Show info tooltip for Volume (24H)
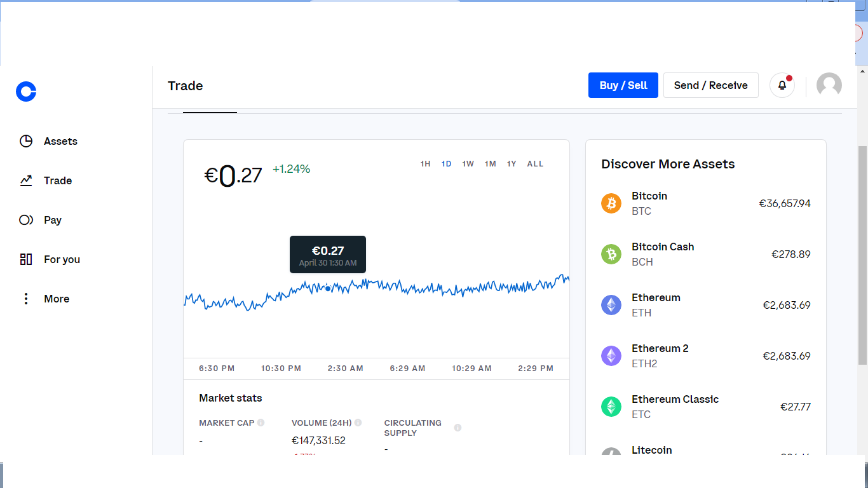The height and width of the screenshot is (488, 868). (358, 423)
